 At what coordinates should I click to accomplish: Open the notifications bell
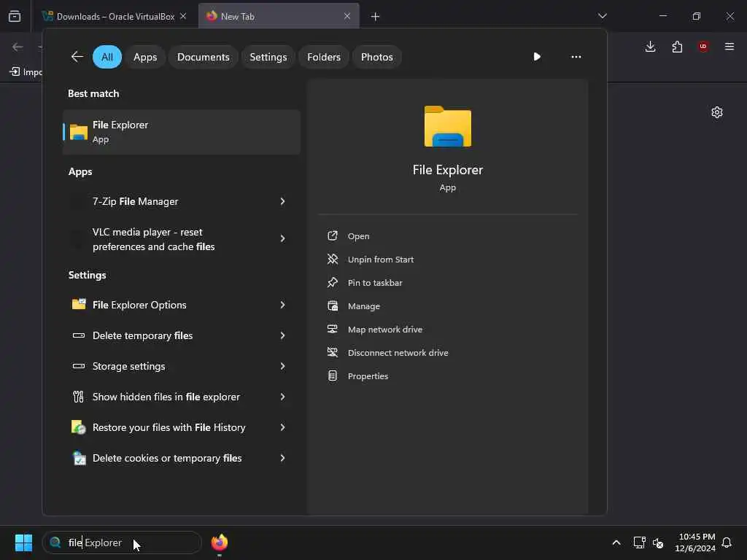point(727,542)
